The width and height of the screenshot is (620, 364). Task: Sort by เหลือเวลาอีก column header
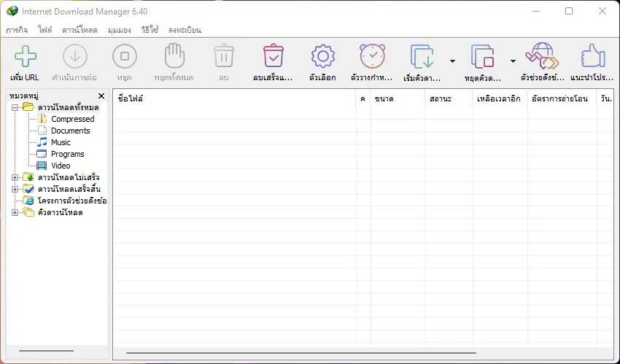pyautogui.click(x=500, y=98)
